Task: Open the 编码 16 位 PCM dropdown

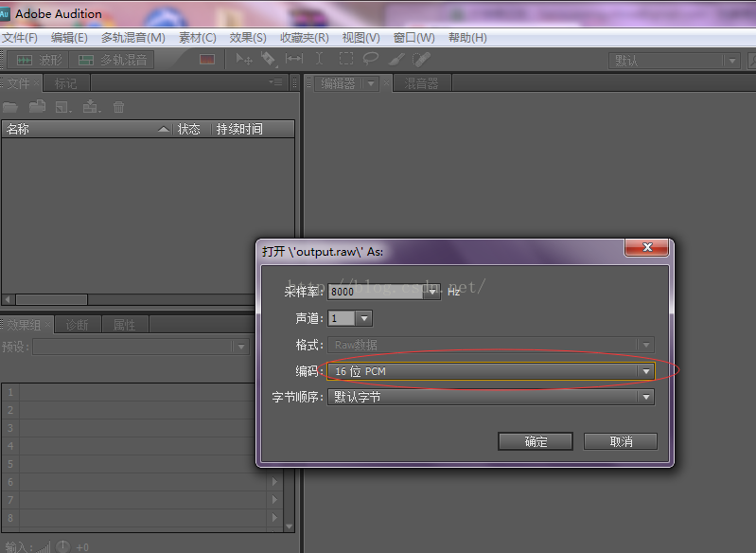Action: [491, 371]
